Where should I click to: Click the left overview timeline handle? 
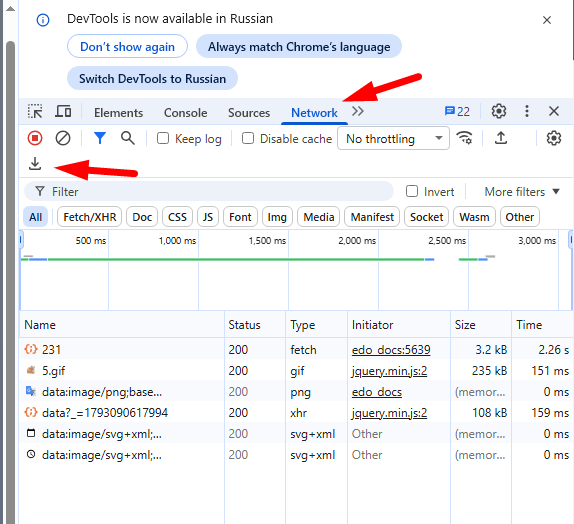[21, 240]
